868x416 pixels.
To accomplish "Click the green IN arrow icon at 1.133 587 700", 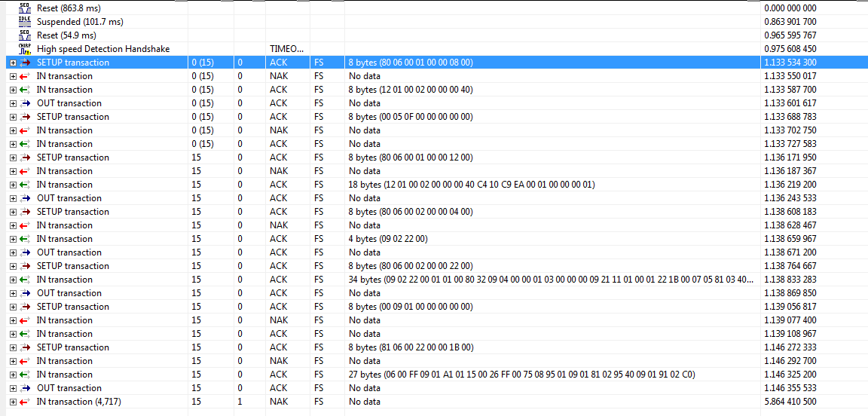I will click(x=26, y=90).
